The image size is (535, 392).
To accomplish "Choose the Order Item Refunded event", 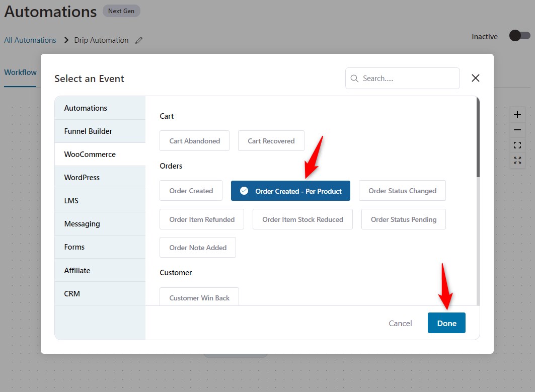I will tap(202, 219).
